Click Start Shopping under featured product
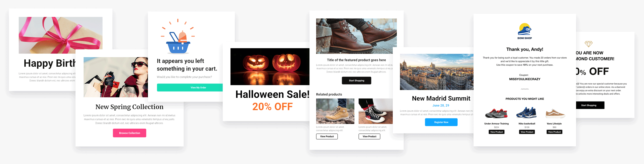 point(356,80)
